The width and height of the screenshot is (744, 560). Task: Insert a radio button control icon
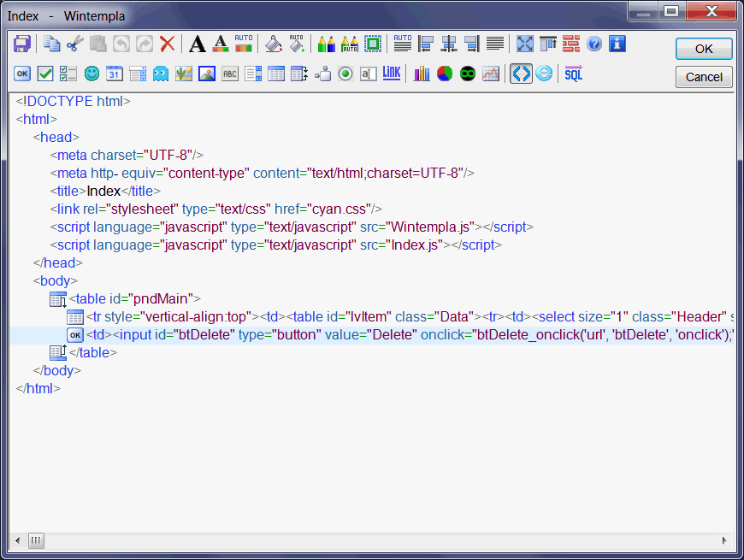[345, 74]
